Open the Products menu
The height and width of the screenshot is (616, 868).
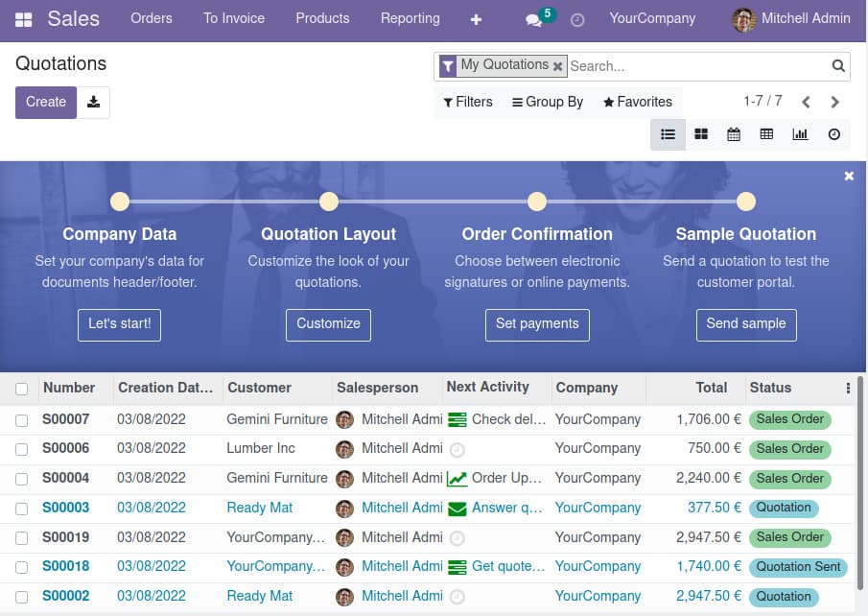(322, 18)
